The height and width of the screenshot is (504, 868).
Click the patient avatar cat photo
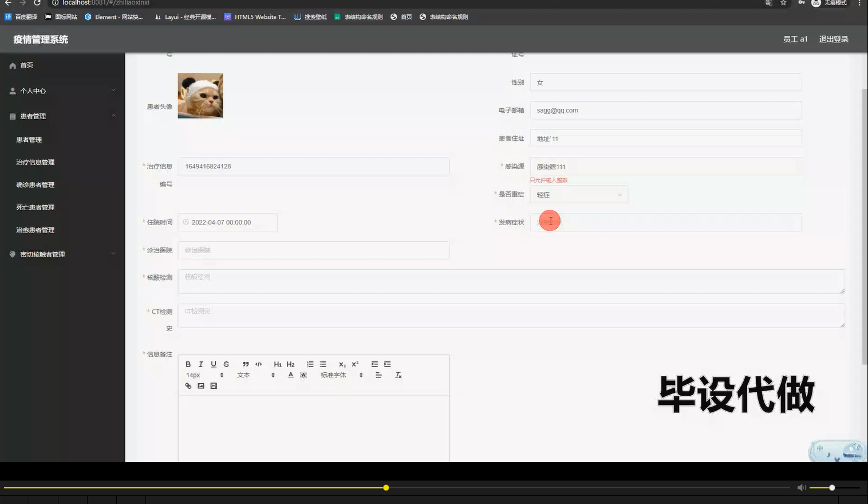[200, 95]
